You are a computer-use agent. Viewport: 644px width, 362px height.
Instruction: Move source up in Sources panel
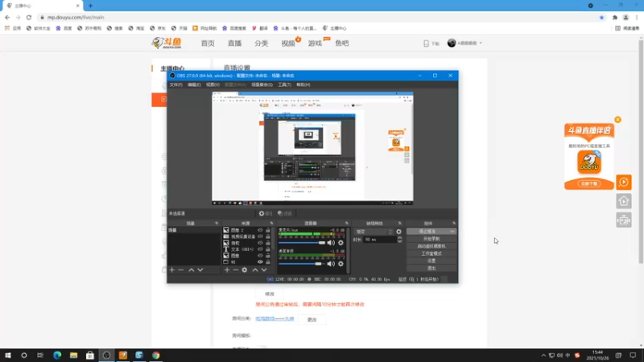(x=255, y=269)
